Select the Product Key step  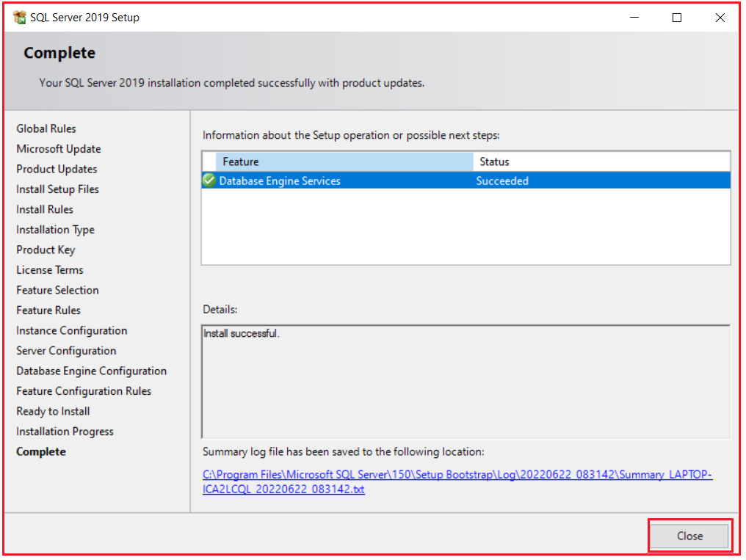[x=46, y=250]
